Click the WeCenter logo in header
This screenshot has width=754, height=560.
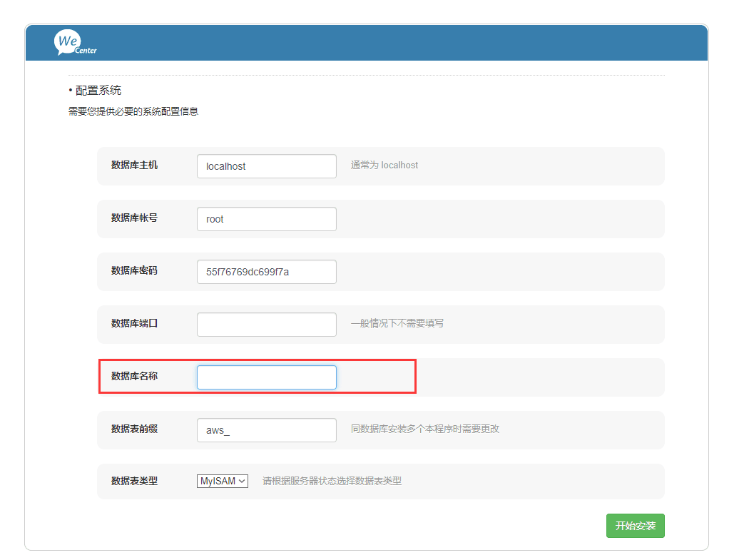[x=75, y=42]
